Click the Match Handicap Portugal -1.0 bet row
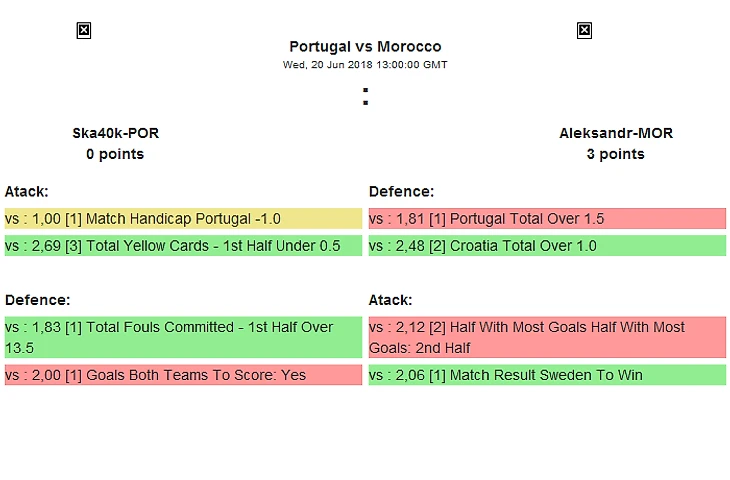The width and height of the screenshot is (730, 480). coord(183,219)
